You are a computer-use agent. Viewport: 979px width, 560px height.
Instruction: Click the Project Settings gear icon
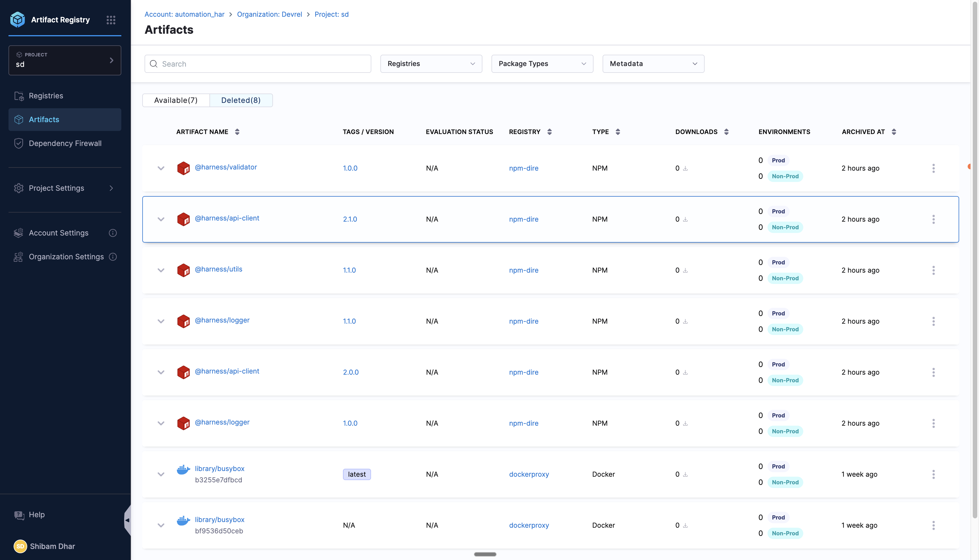19,188
